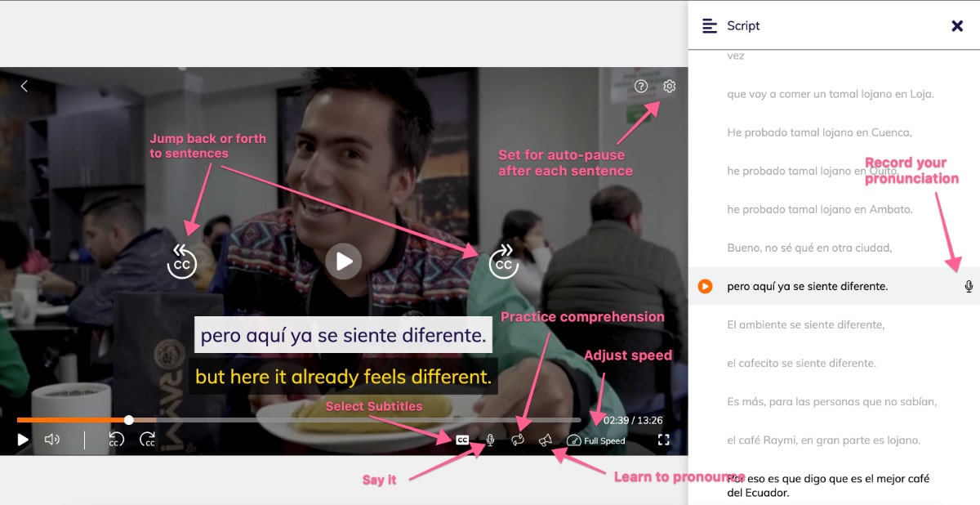Switch focus to the Script panel header
The image size is (980, 505).
[745, 25]
